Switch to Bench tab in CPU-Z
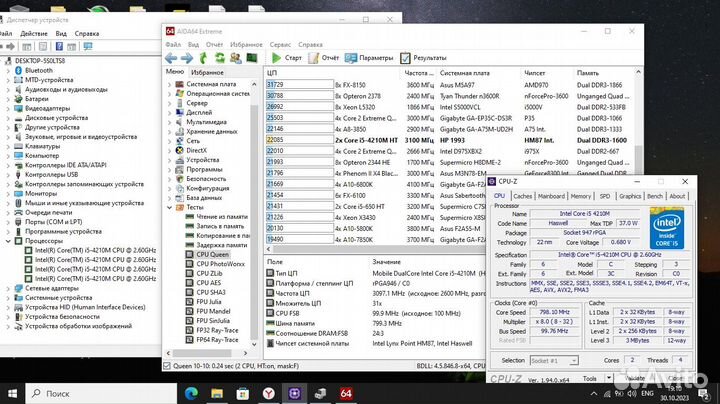The height and width of the screenshot is (404, 720). pyautogui.click(x=655, y=196)
